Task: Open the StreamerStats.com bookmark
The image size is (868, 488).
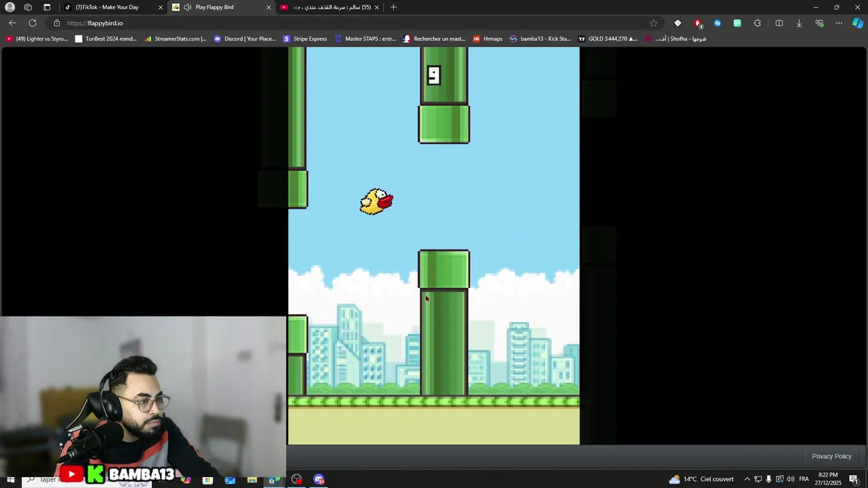Action: click(176, 39)
